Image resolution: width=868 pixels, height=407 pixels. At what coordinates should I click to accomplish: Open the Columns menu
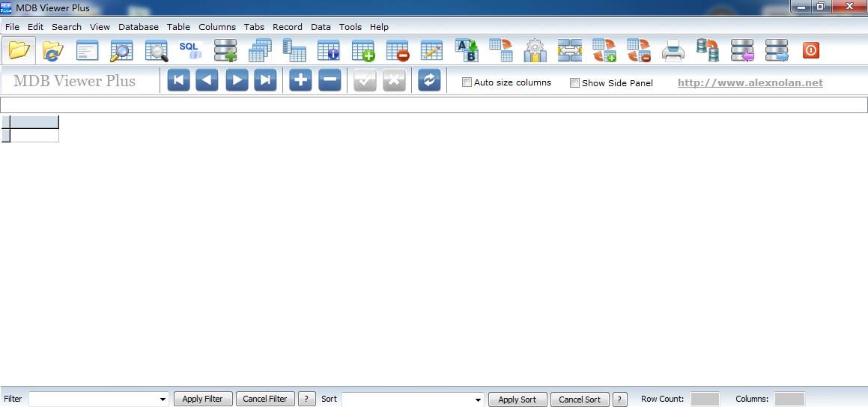[217, 26]
